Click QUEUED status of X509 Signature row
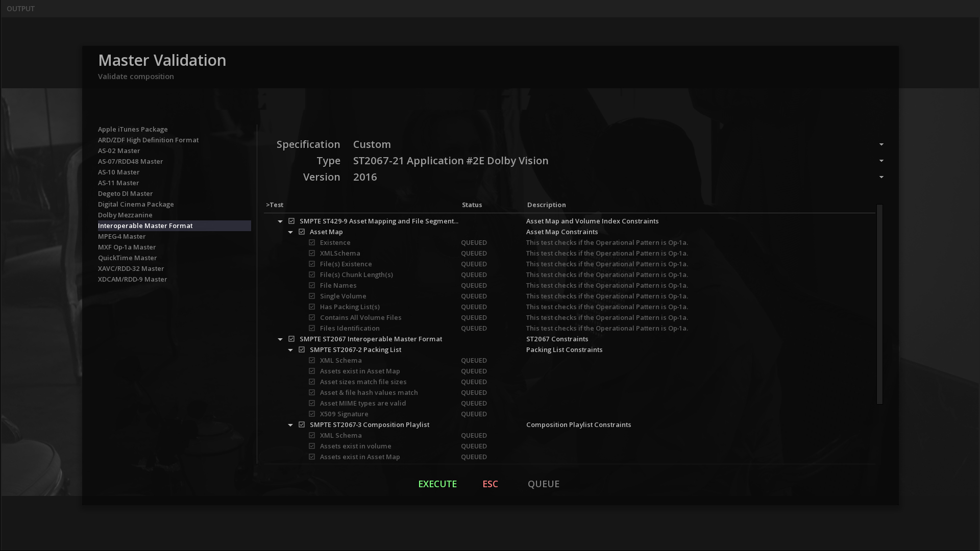The height and width of the screenshot is (551, 980). [x=474, y=414]
